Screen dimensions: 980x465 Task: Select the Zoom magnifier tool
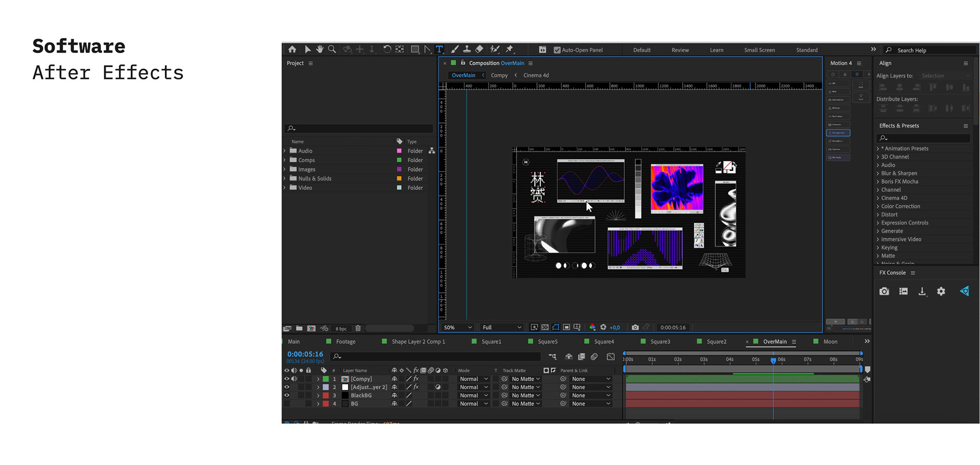click(x=332, y=50)
